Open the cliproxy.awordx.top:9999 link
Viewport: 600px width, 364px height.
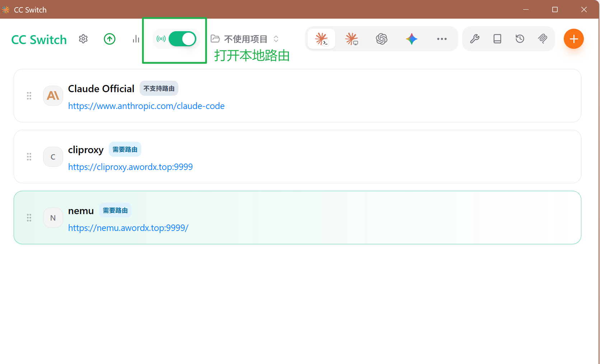pos(130,167)
